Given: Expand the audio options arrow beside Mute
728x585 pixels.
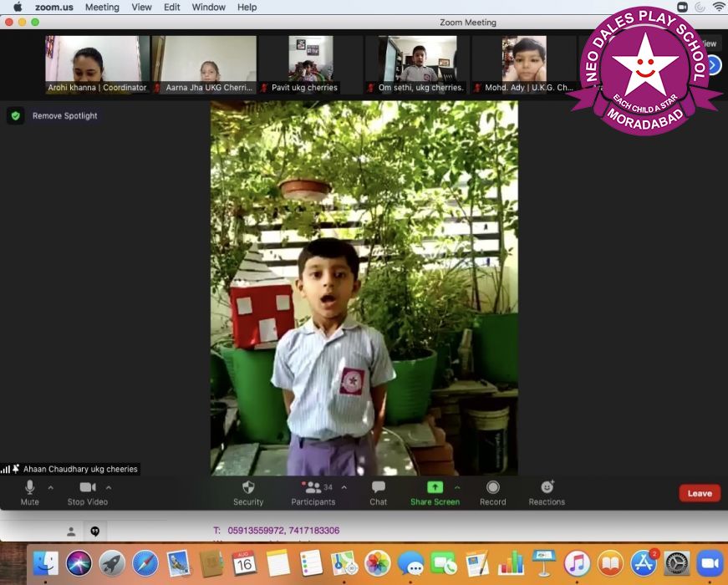Looking at the screenshot, I should click(x=51, y=487).
